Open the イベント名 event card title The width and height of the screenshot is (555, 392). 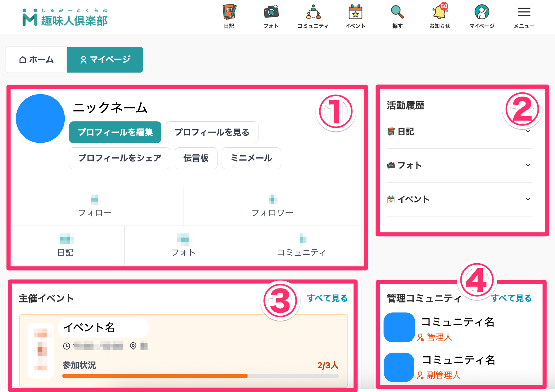tap(89, 327)
